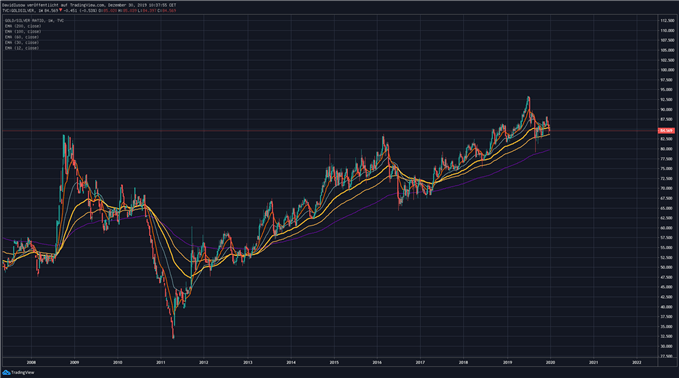Image resolution: width=679 pixels, height=378 pixels.
Task: Select the EMA (30, close) indicator legend
Action: (x=22, y=42)
